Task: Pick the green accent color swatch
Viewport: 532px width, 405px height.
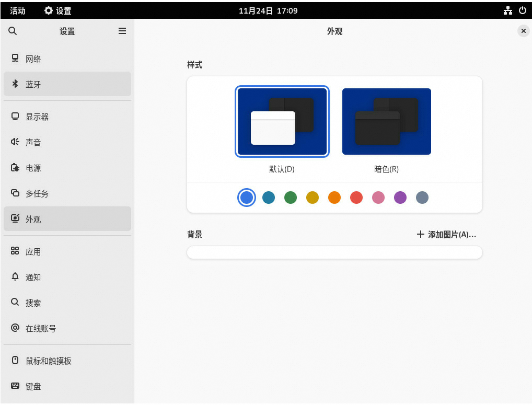Action: [291, 198]
